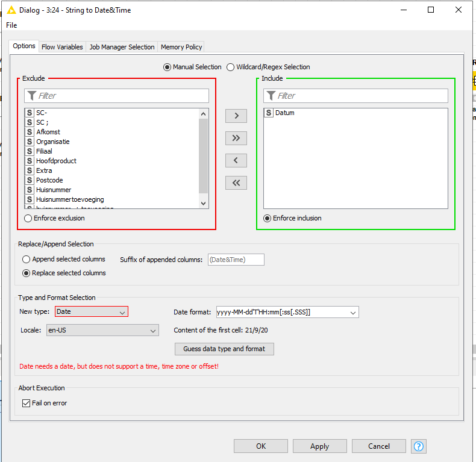Open the Locale dropdown showing en-US
The width and height of the screenshot is (476, 462).
click(x=102, y=330)
